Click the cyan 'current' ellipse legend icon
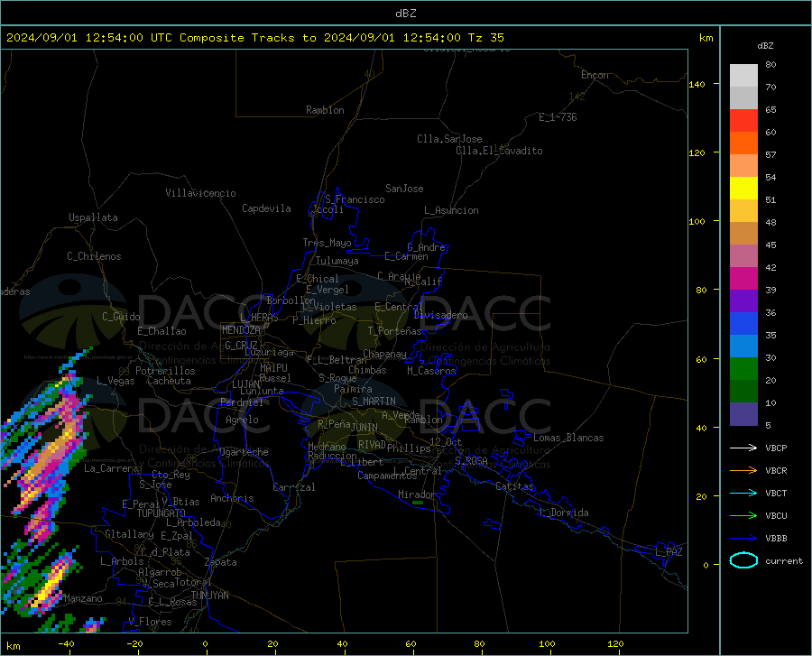 (x=743, y=560)
